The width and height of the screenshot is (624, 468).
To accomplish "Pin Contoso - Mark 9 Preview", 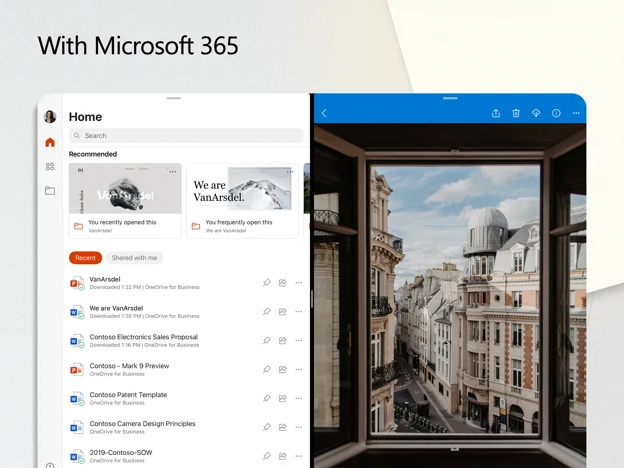I will (267, 369).
